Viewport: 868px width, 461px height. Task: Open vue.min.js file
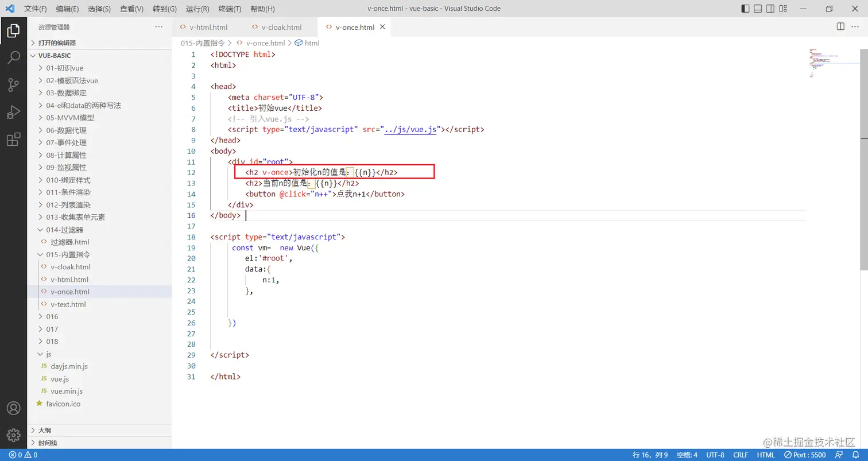100,391
